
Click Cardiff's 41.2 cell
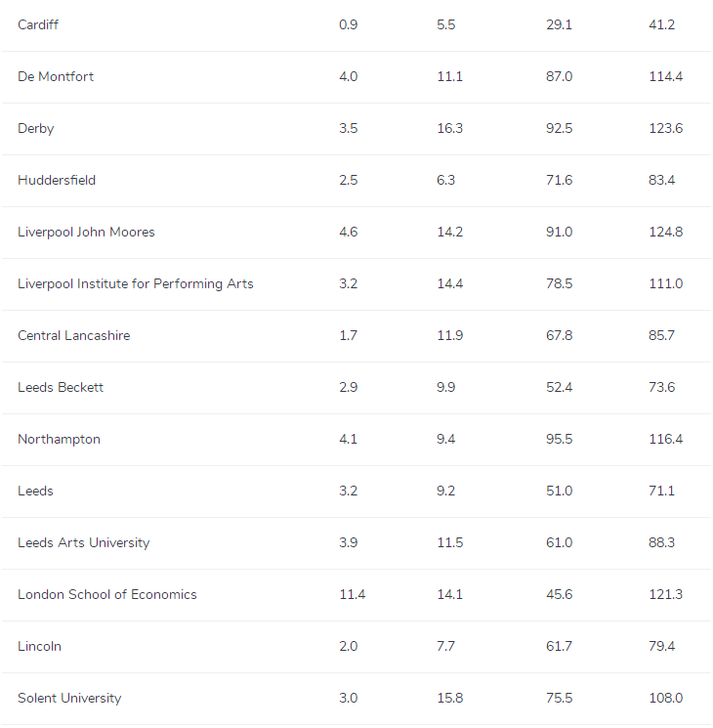coord(661,24)
